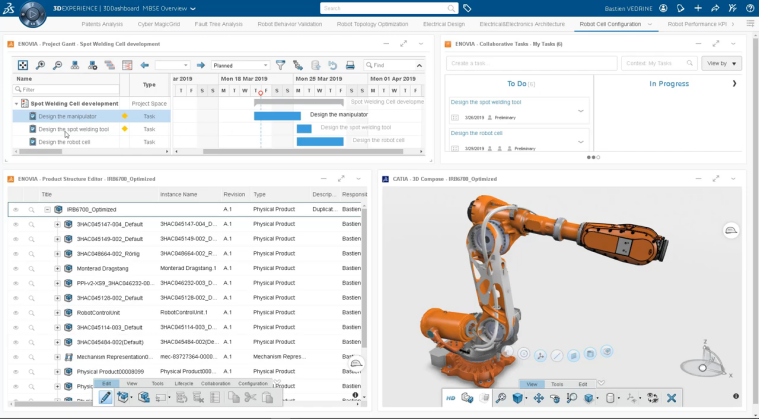Image resolution: width=759 pixels, height=420 pixels.
Task: Toggle visibility eye for Mechanism Representation row
Action: click(x=15, y=357)
